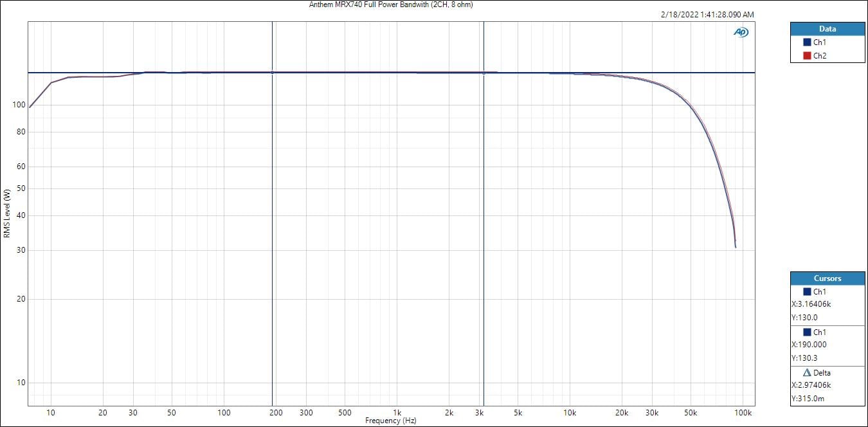868x427 pixels.
Task: Click the Delta Y:315.0m reading
Action: coord(806,399)
